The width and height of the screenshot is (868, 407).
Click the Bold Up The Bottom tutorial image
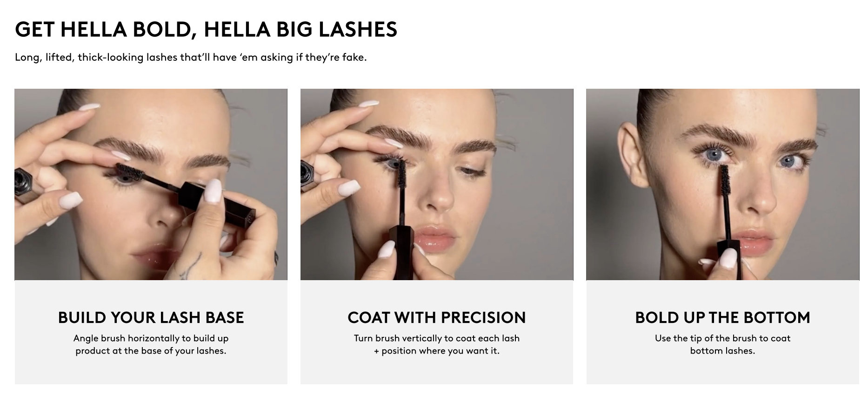pyautogui.click(x=722, y=184)
